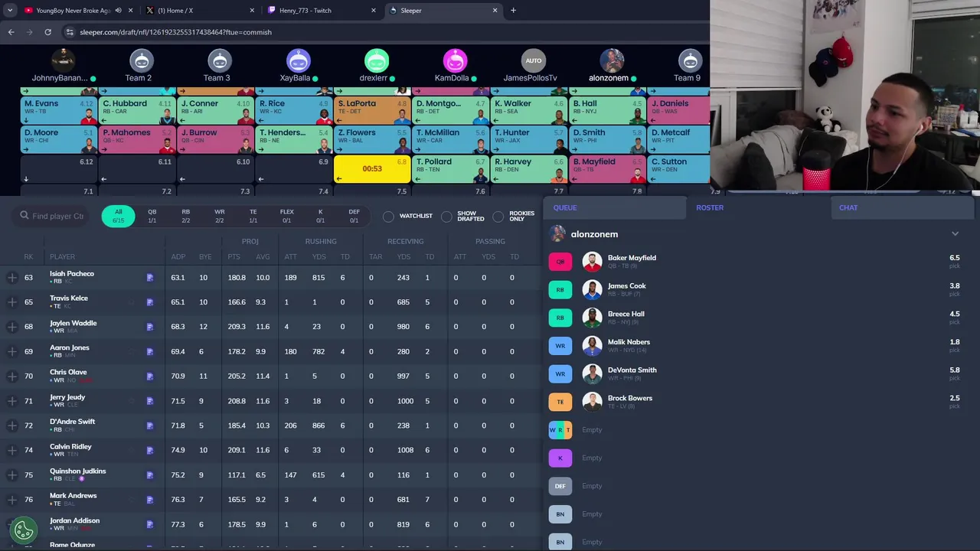Add Isiah Pacheco to queue with plus icon

12,278
